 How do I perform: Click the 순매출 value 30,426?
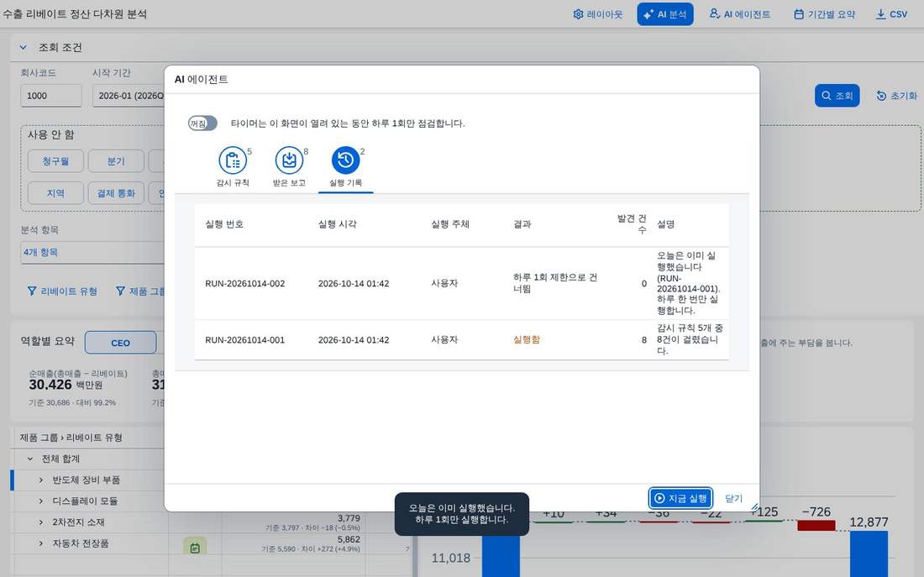50,385
